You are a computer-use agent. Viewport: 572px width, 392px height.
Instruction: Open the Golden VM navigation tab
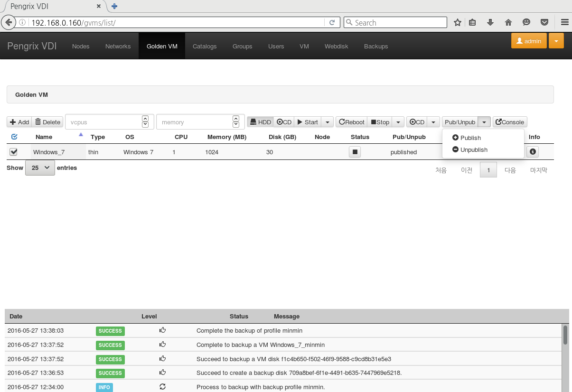click(162, 46)
